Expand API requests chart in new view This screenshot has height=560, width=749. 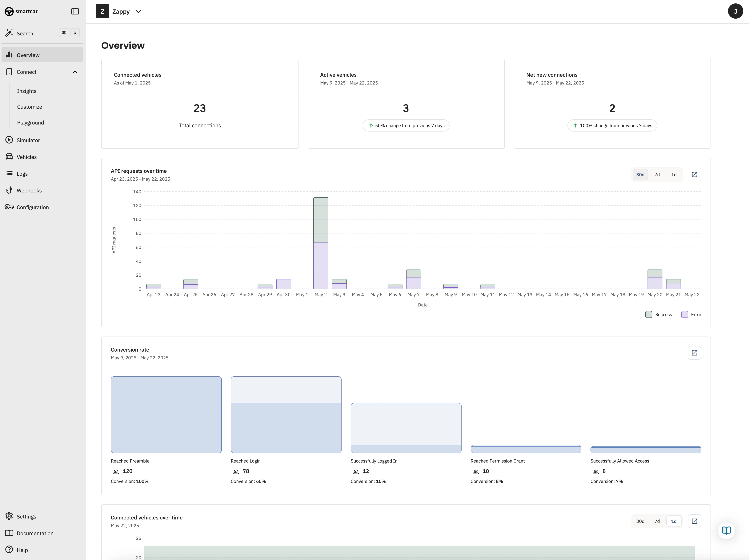(x=694, y=175)
